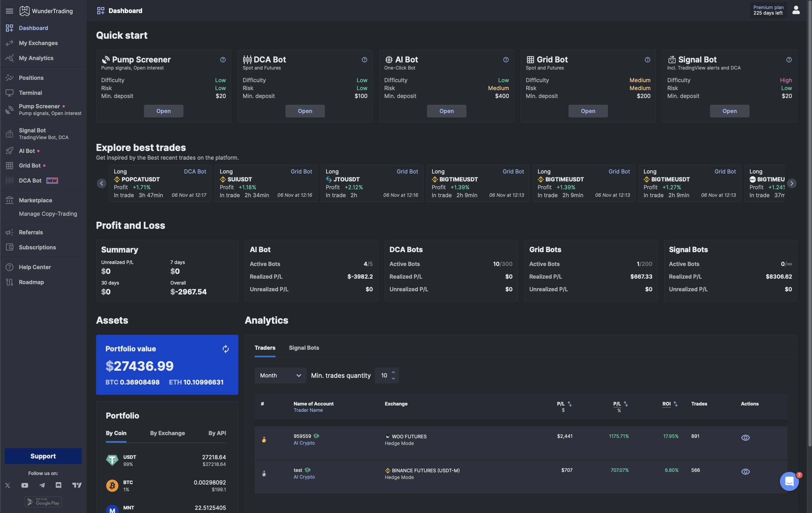Switch to Signal Bots analytics tab
812x513 pixels.
point(304,348)
